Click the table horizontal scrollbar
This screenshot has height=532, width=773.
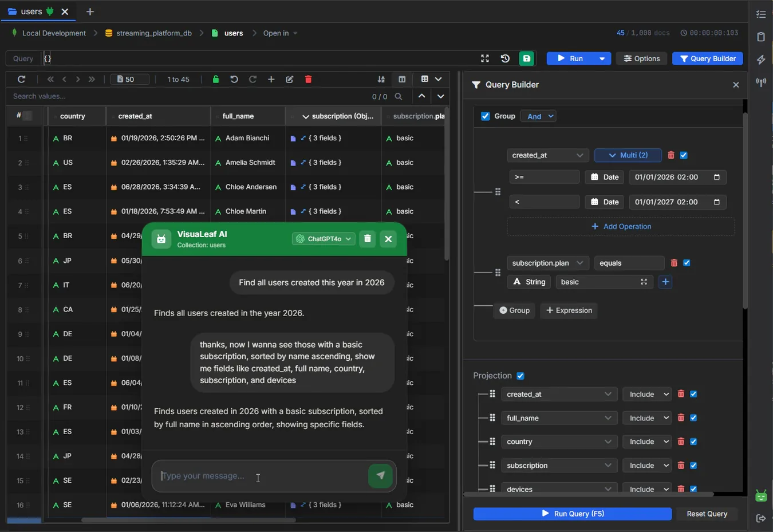pyautogui.click(x=188, y=520)
